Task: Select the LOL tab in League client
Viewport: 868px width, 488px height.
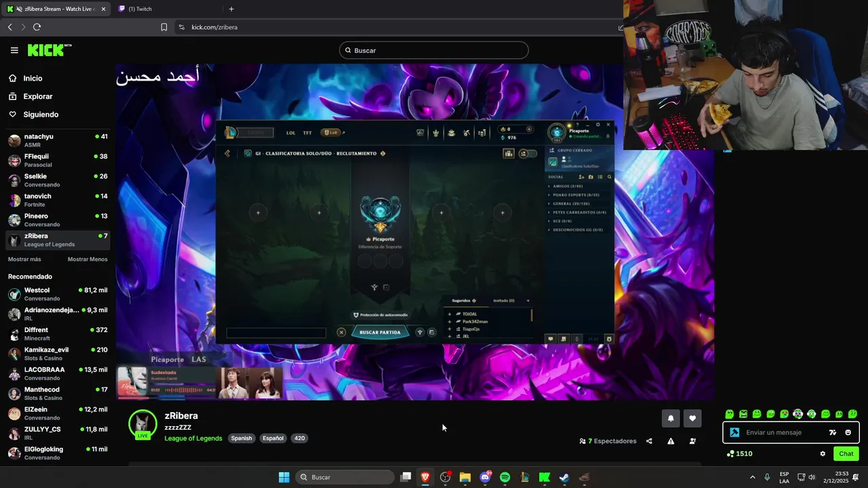Action: [291, 133]
